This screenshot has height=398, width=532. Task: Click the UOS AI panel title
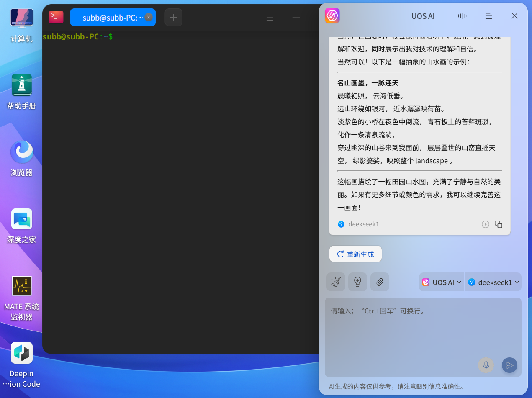click(x=423, y=16)
